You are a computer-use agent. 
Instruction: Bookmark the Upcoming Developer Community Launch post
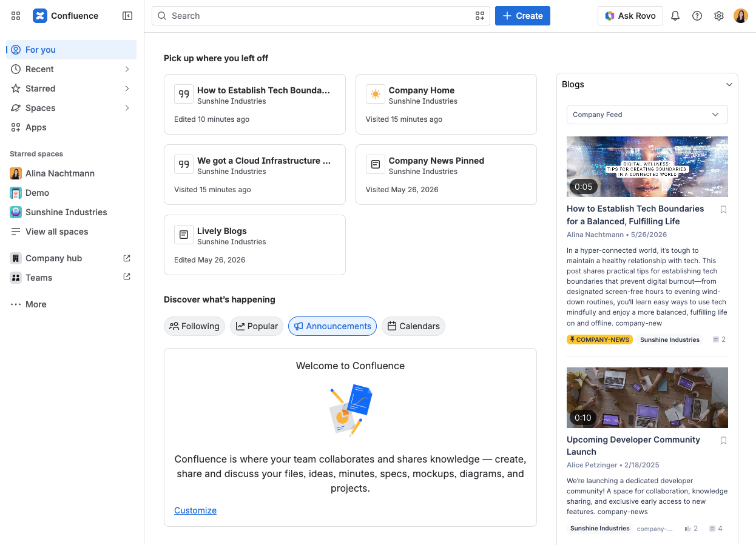pos(723,441)
